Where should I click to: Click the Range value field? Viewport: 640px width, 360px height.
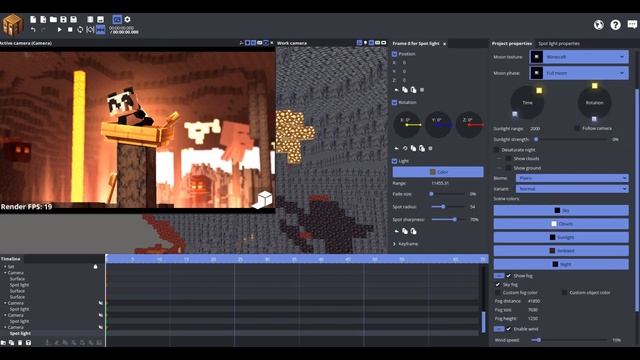440,183
